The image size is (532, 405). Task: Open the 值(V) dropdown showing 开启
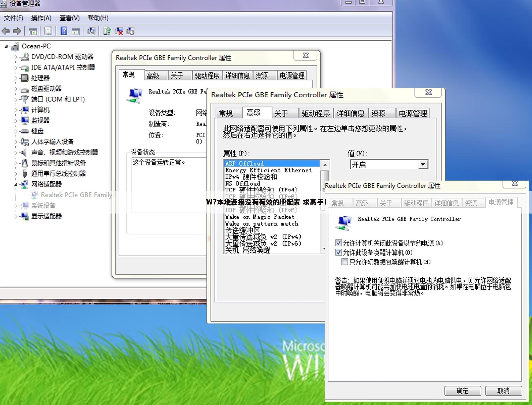389,164
